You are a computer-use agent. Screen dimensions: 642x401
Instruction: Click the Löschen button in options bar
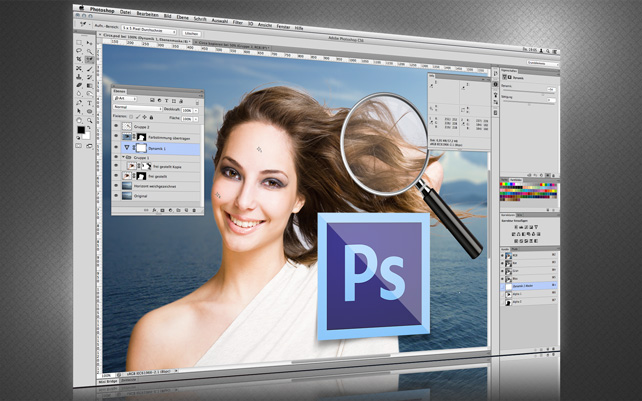click(191, 34)
